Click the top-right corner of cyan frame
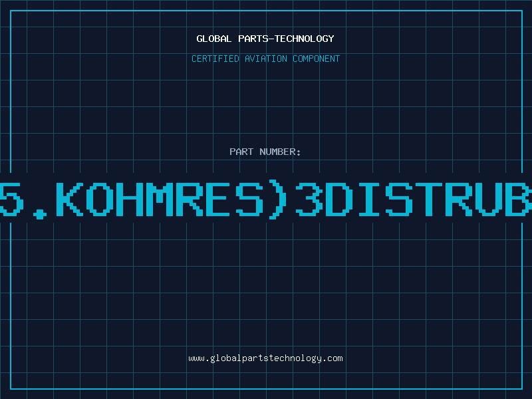 pyautogui.click(x=522, y=11)
